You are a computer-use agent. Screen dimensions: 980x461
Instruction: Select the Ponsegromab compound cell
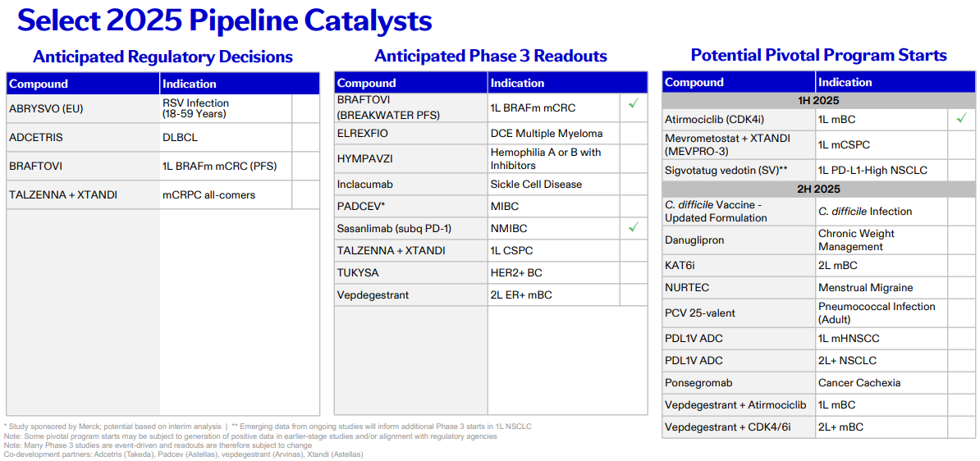point(739,383)
